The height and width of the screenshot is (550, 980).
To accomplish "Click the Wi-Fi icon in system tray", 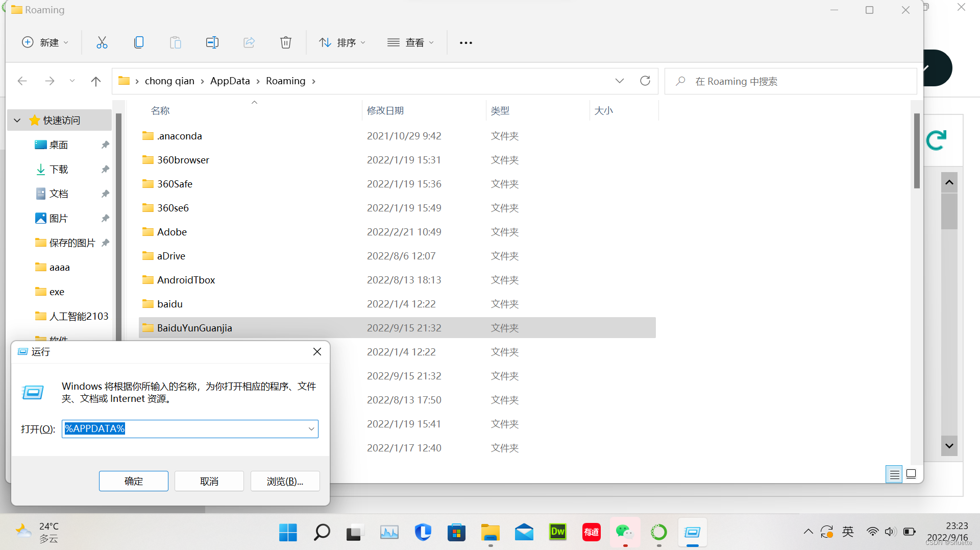I will point(872,532).
